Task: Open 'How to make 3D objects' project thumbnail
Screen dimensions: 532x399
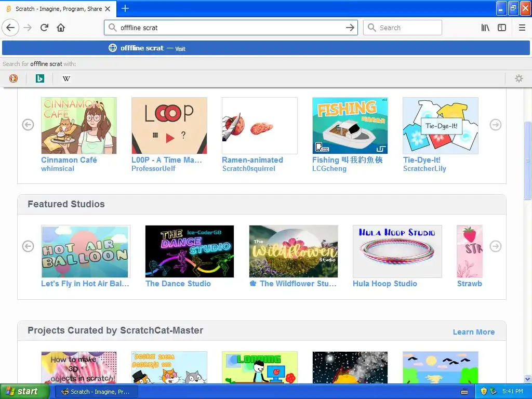Action: click(x=79, y=367)
